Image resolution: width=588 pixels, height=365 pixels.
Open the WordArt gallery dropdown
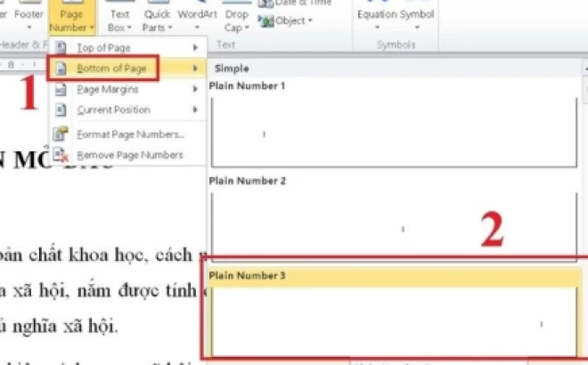coord(197,17)
